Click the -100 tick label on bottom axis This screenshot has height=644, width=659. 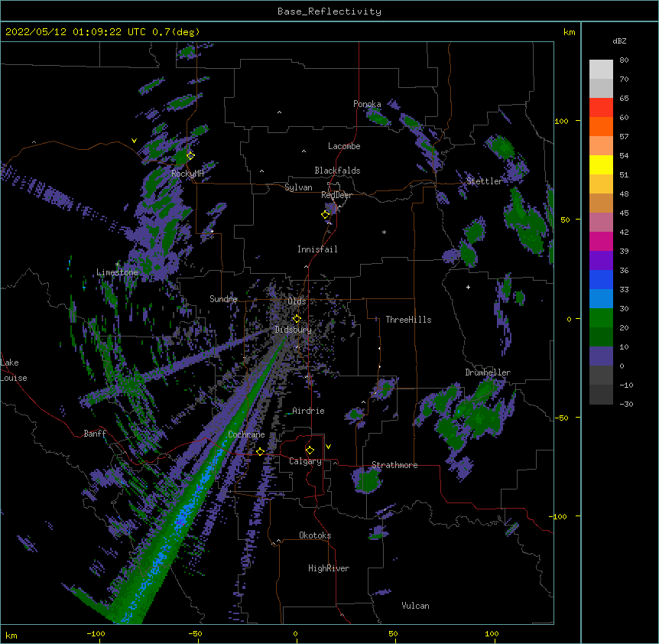point(96,633)
